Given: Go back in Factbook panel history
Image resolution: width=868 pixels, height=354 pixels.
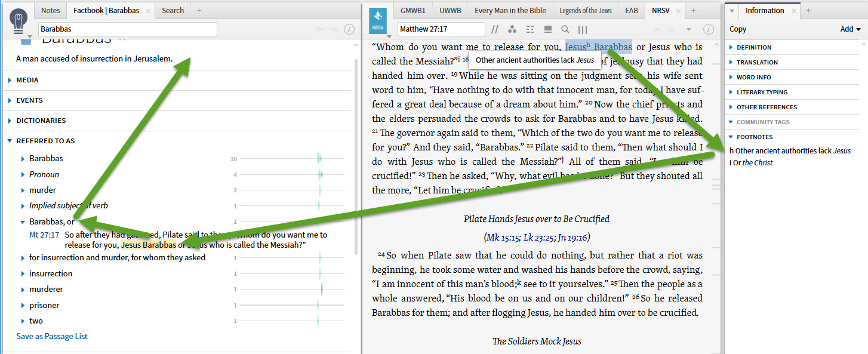Looking at the screenshot, I should coord(319,29).
